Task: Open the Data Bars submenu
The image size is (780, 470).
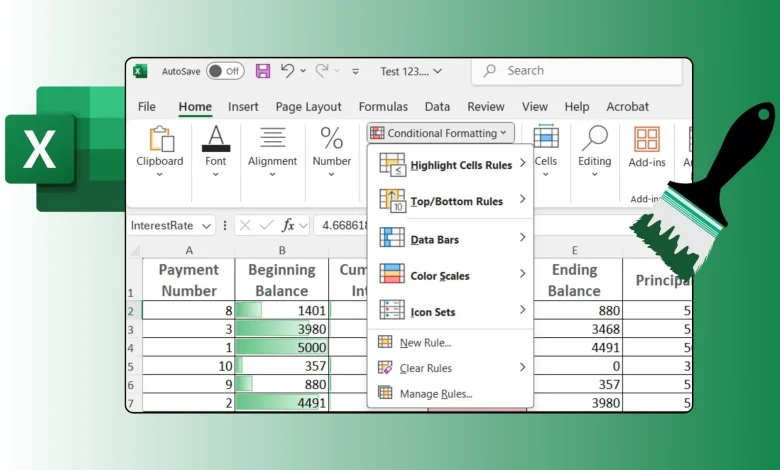Action: click(451, 239)
